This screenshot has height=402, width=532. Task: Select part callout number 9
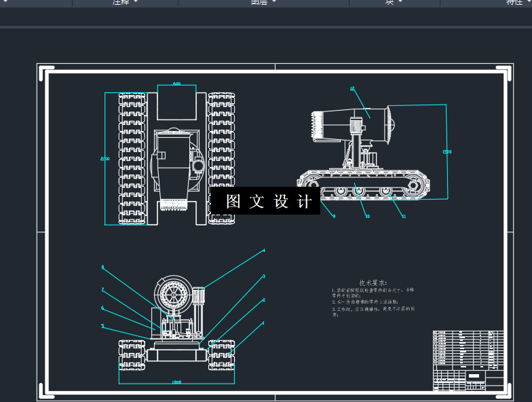tap(334, 216)
